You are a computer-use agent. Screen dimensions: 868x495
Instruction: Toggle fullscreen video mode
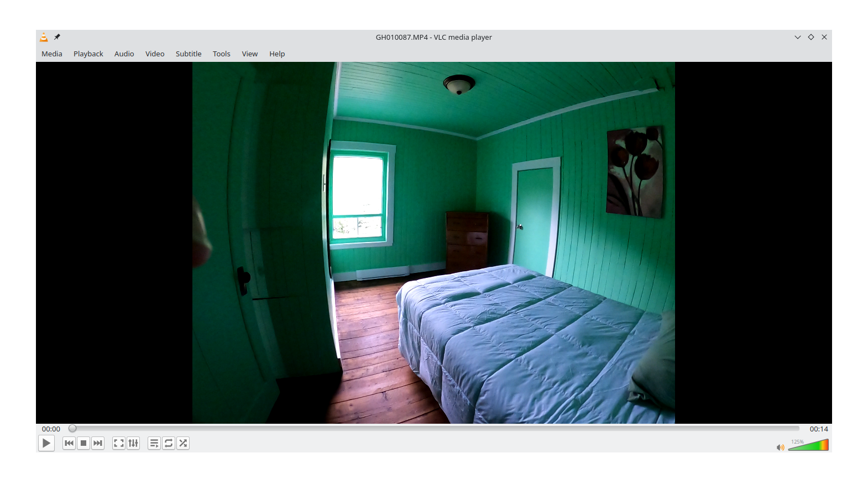[119, 443]
